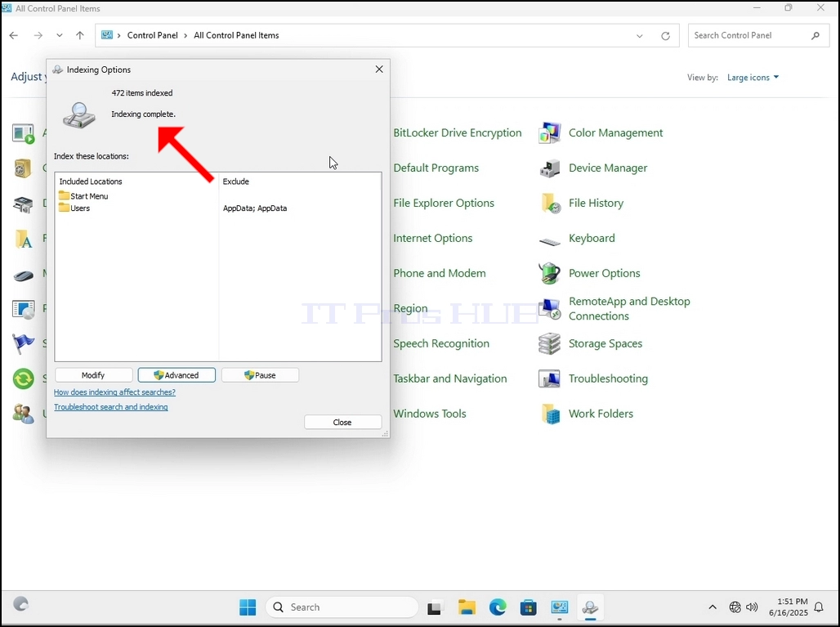
Task: Open Region settings
Action: (410, 309)
